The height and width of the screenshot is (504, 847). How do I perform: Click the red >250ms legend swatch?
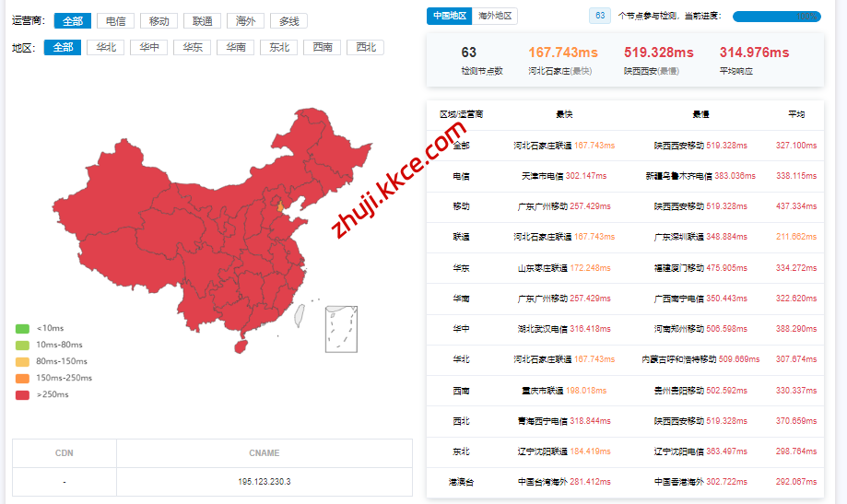[22, 394]
